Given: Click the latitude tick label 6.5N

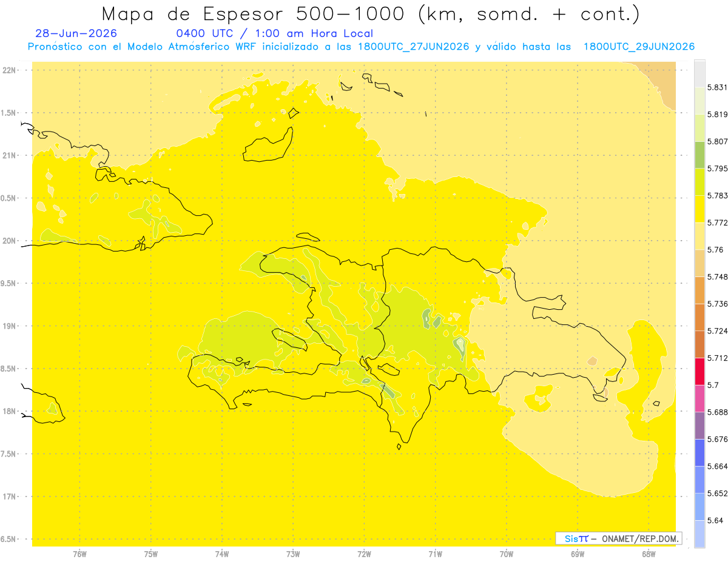Looking at the screenshot, I should pos(9,539).
